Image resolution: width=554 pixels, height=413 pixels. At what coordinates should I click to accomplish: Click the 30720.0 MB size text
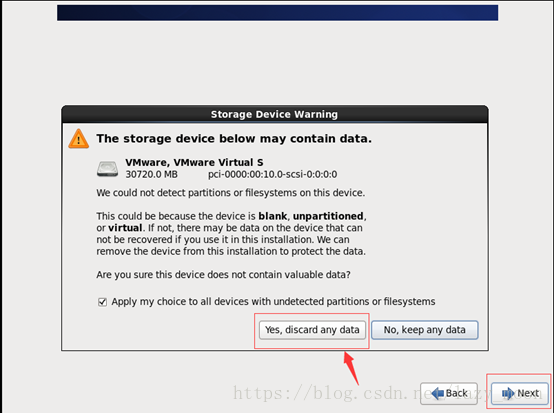152,175
